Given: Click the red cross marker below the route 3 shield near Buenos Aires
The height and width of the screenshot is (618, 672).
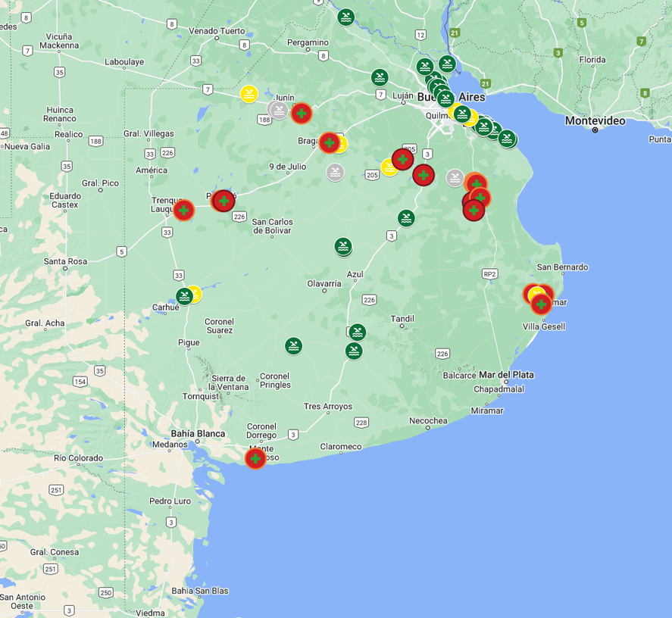Looking at the screenshot, I should [x=424, y=175].
